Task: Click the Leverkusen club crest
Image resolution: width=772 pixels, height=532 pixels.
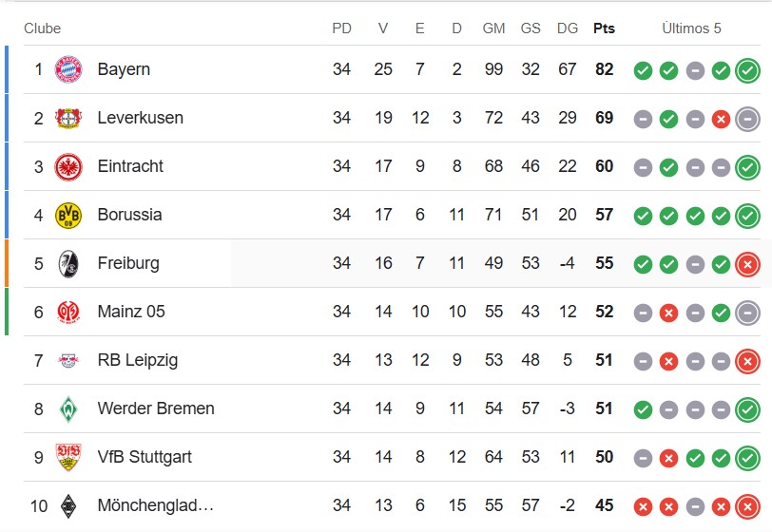Action: [68, 118]
